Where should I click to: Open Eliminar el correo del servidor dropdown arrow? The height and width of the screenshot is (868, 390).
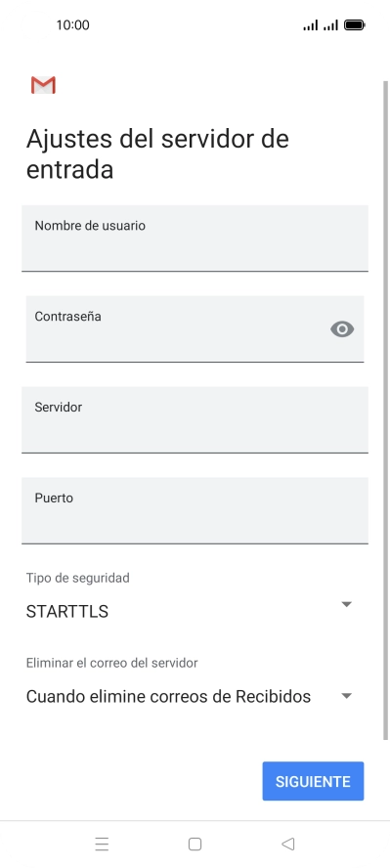[x=346, y=696]
